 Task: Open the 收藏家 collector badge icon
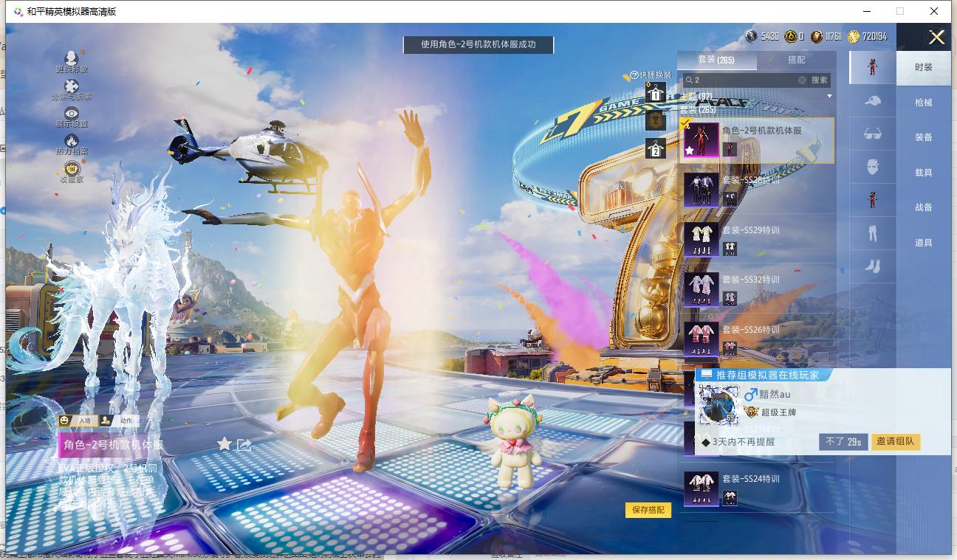pyautogui.click(x=72, y=168)
